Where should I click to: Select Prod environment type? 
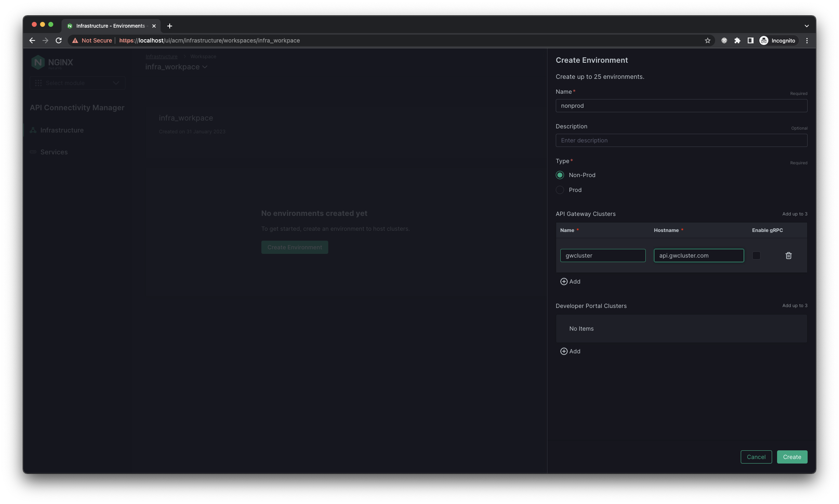tap(560, 190)
